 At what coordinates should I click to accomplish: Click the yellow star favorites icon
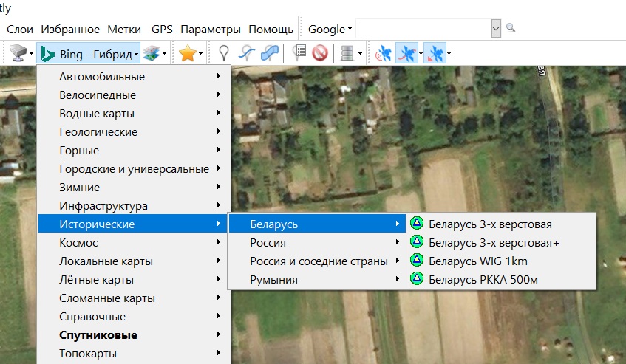point(187,53)
